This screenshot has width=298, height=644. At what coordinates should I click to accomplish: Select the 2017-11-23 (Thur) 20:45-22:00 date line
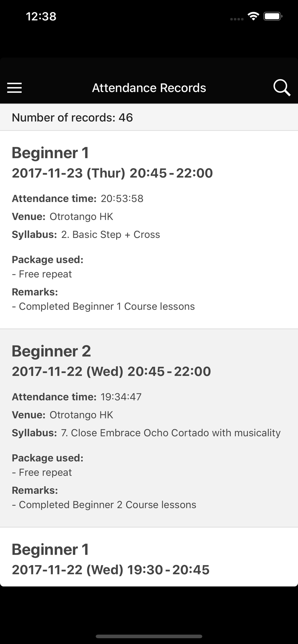pos(112,173)
